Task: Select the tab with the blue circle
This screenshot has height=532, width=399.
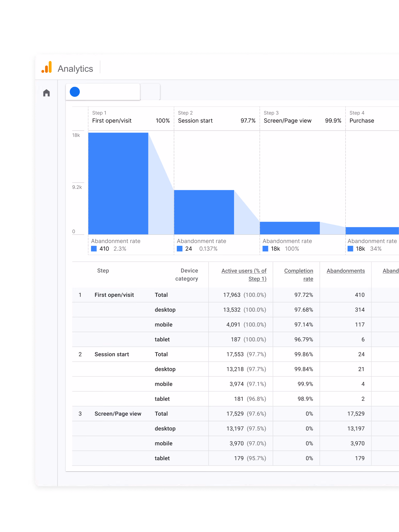Action: coord(103,92)
